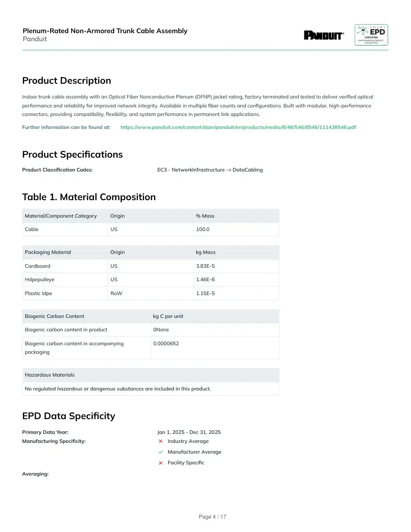Viewport: 411px width, 532px height.
Task: Click the % Mass column header
Action: (x=205, y=216)
